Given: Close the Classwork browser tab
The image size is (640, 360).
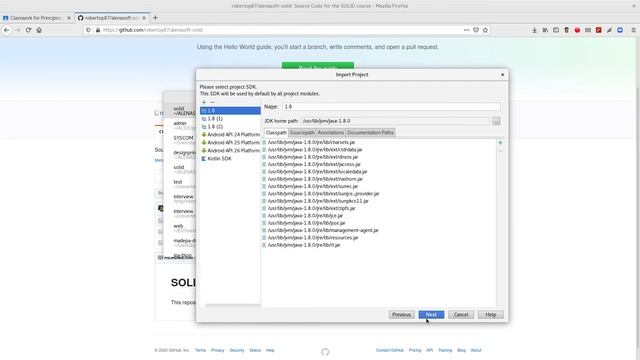Looking at the screenshot, I should coord(69,18).
